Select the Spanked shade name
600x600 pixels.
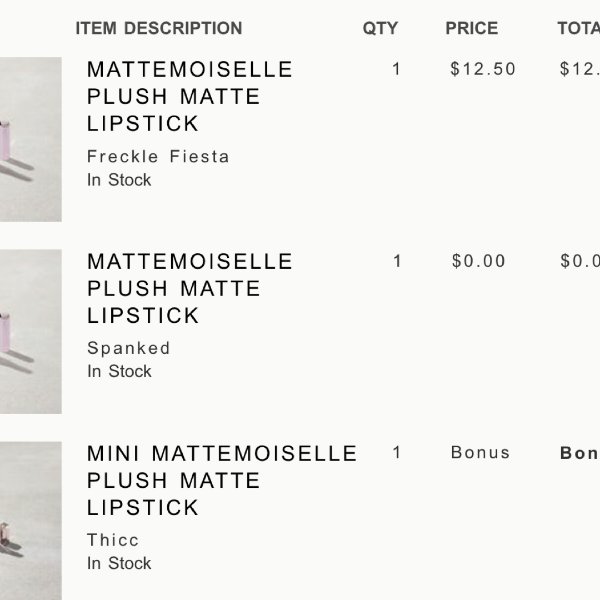(128, 349)
